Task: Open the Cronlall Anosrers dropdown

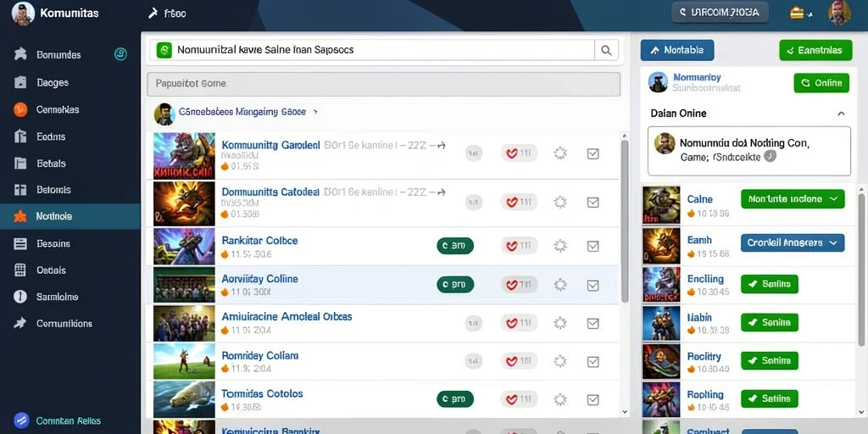Action: click(x=793, y=242)
